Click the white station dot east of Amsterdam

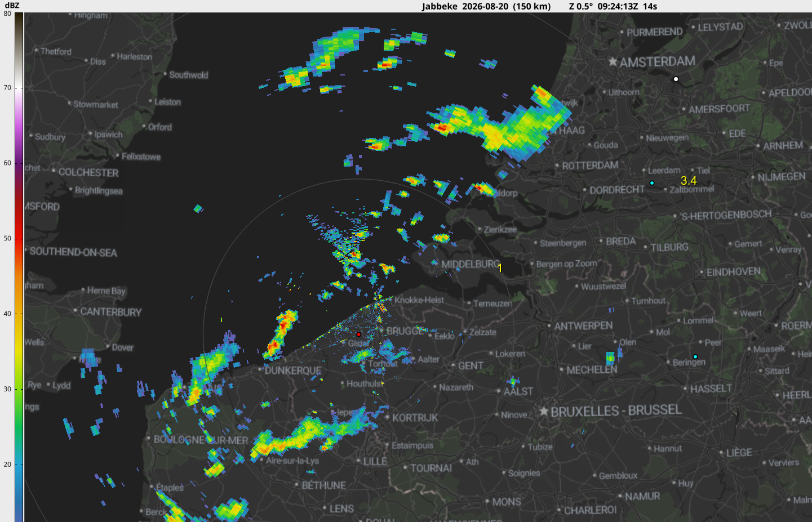(x=676, y=79)
